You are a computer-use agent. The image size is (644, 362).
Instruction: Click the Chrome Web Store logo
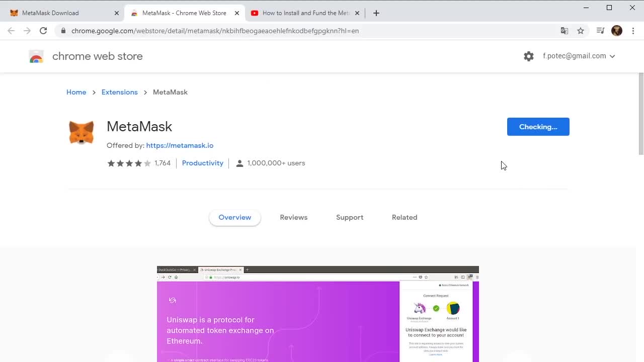(36, 56)
